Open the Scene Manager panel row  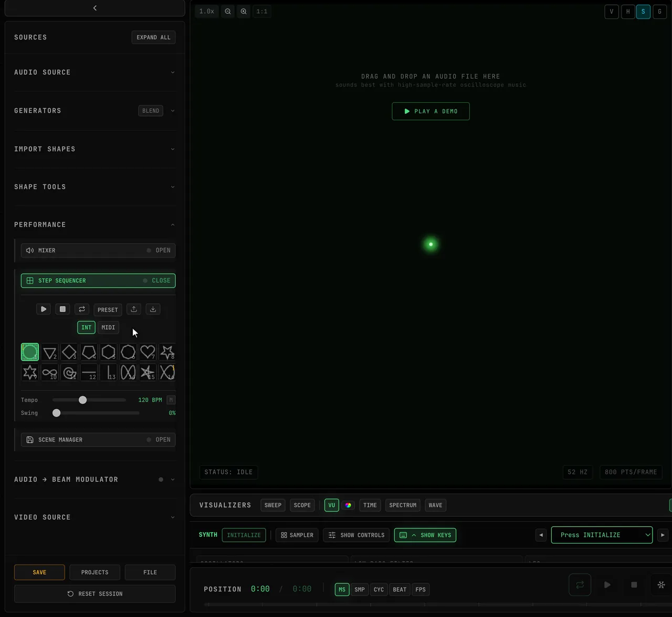[x=98, y=440]
